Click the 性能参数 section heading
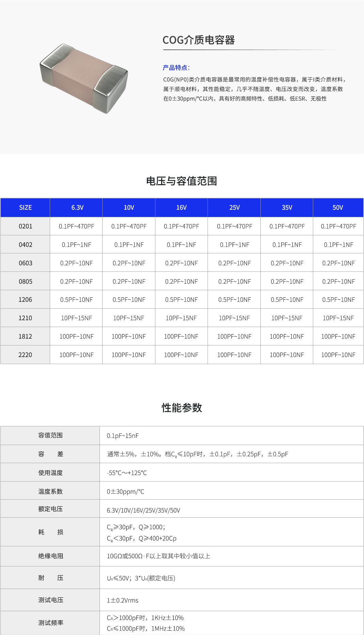 coord(182,408)
